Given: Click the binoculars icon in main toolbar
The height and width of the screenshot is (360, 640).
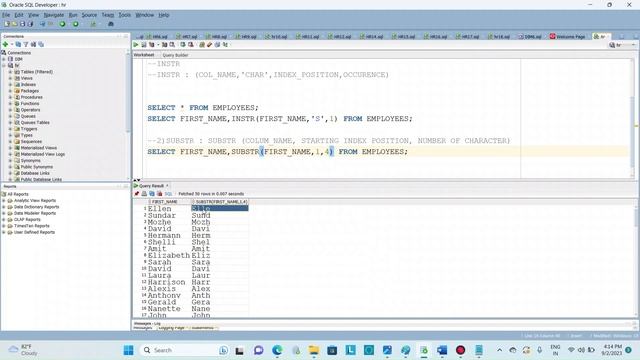Looking at the screenshot, I should pyautogui.click(x=111, y=24).
